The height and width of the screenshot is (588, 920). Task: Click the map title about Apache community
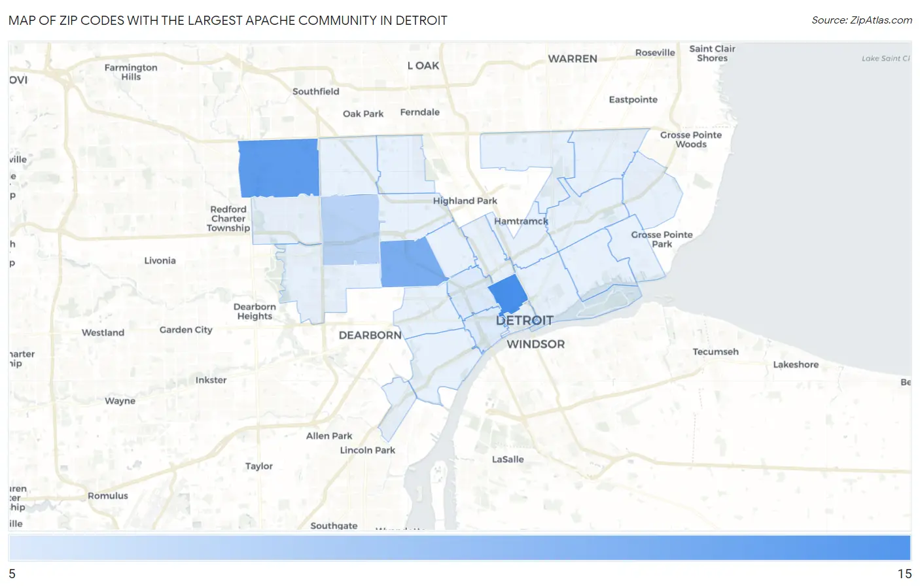tap(228, 20)
